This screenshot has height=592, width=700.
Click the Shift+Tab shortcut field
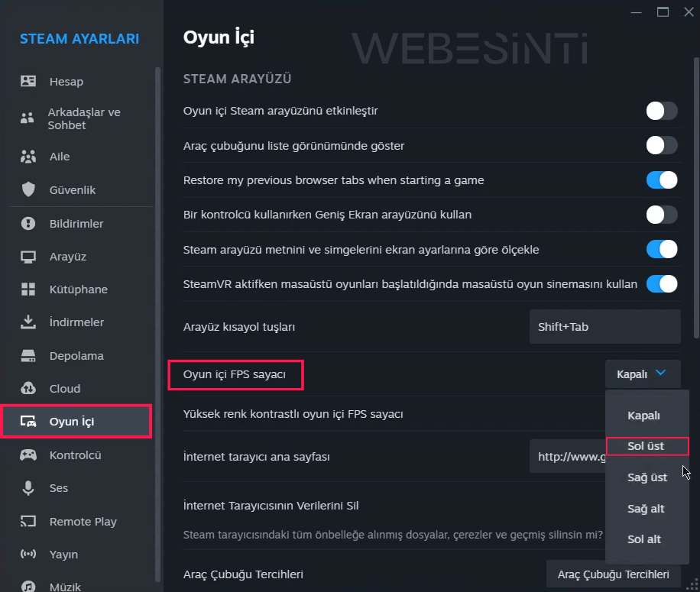(605, 327)
